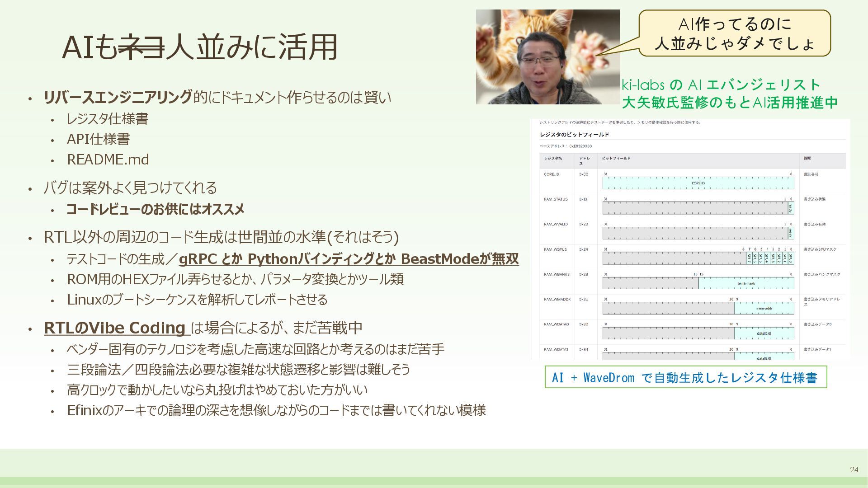The height and width of the screenshot is (488, 868).
Task: Click the slide title with struck-through ネコ
Action: point(199,47)
